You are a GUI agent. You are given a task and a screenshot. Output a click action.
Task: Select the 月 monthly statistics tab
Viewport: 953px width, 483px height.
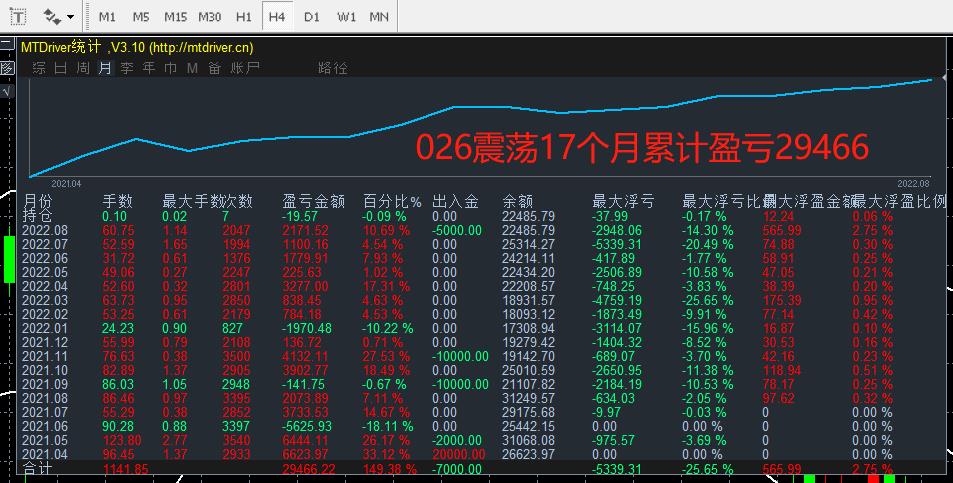105,68
